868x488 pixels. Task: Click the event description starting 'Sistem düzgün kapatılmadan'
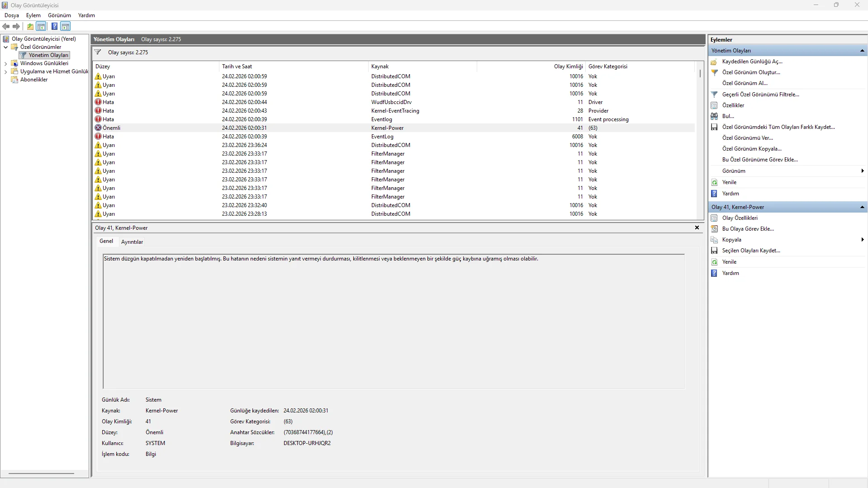point(321,259)
